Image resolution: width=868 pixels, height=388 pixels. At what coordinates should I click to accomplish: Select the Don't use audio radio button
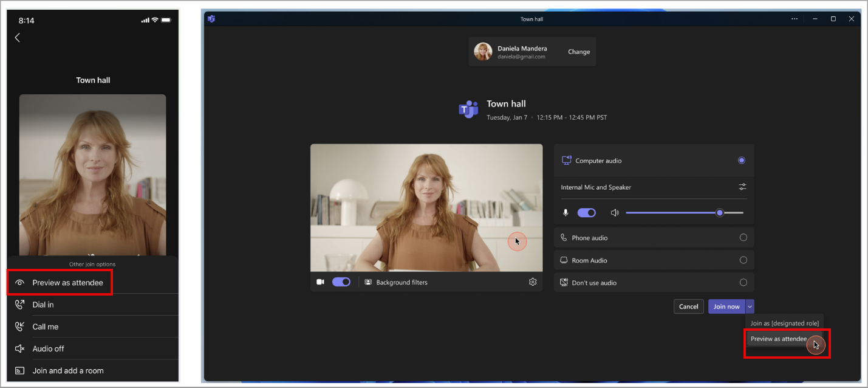(x=743, y=283)
